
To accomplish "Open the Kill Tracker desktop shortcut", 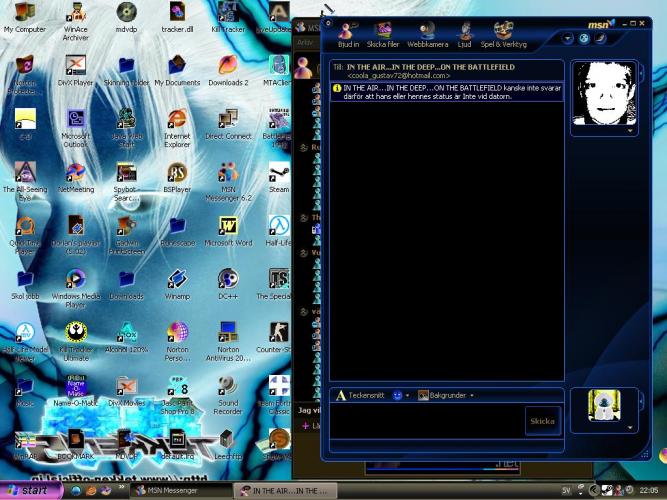I will [x=228, y=18].
